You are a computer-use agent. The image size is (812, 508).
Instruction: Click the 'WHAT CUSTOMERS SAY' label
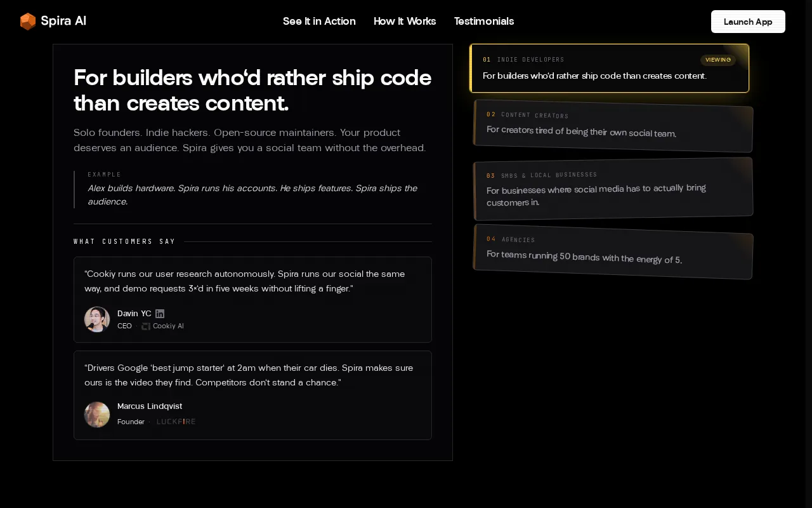(x=124, y=242)
